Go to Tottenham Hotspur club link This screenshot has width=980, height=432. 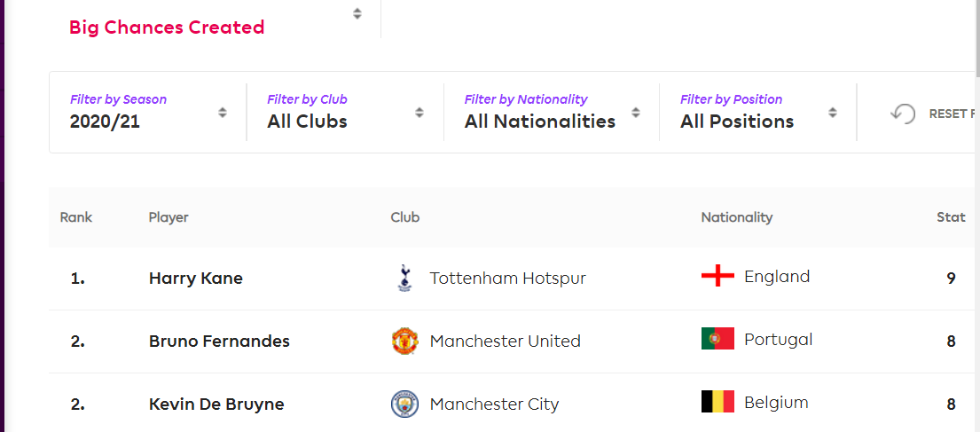click(507, 279)
